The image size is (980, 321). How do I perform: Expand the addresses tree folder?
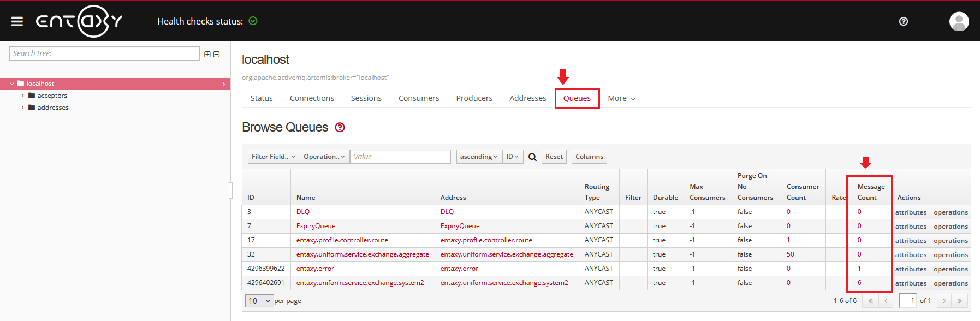click(x=23, y=108)
